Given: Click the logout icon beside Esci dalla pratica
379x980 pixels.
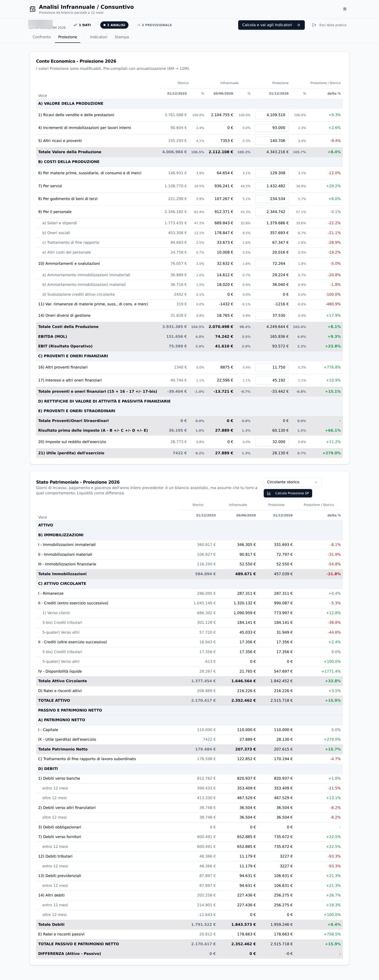Looking at the screenshot, I should pyautogui.click(x=314, y=25).
